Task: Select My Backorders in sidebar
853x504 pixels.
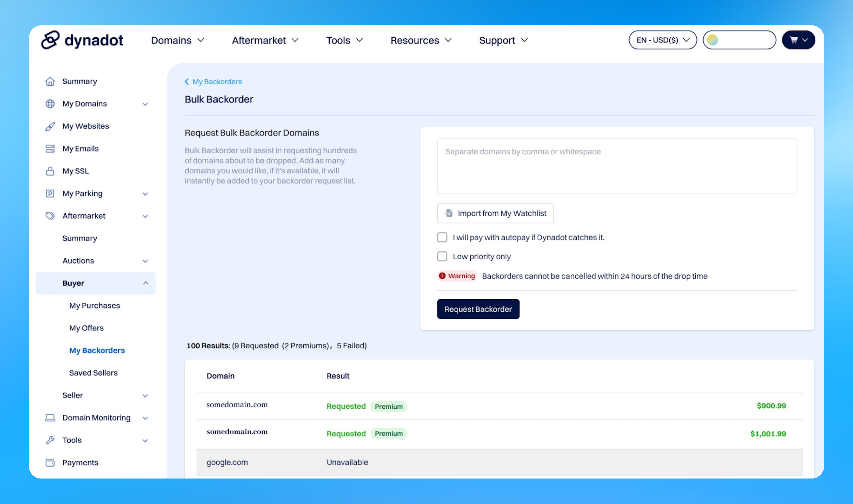Action: click(97, 350)
